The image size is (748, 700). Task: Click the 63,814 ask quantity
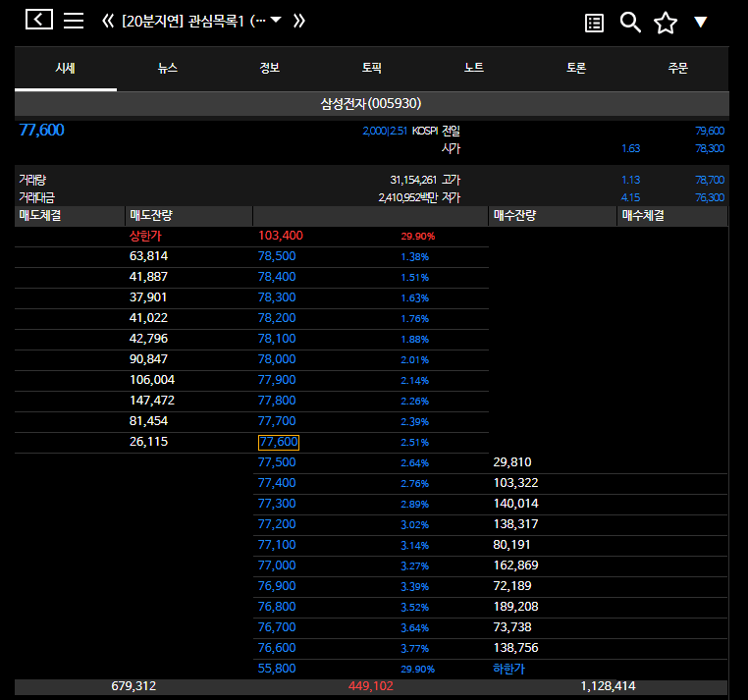tap(148, 256)
